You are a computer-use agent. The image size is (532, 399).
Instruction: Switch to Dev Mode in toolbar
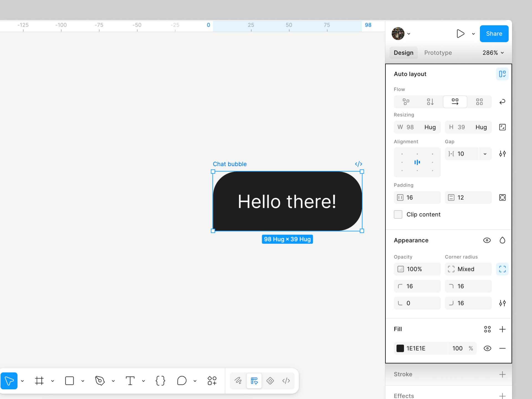point(286,381)
